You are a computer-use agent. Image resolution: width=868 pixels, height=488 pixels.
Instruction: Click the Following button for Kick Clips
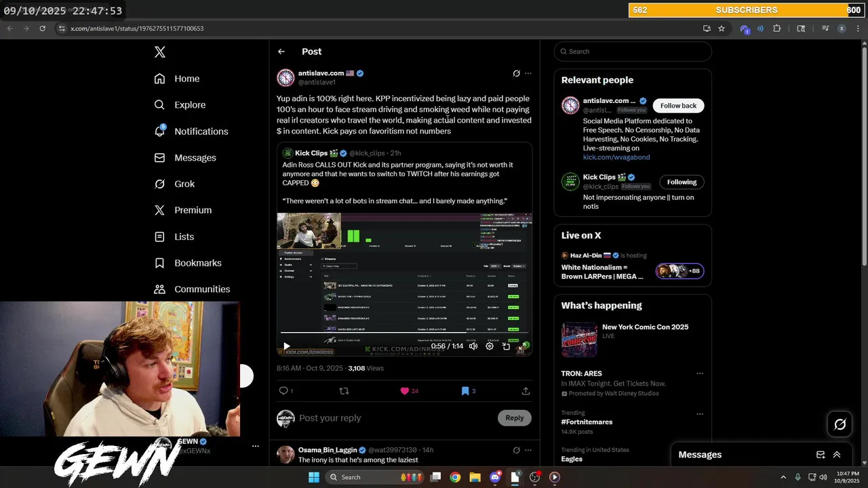(x=682, y=182)
